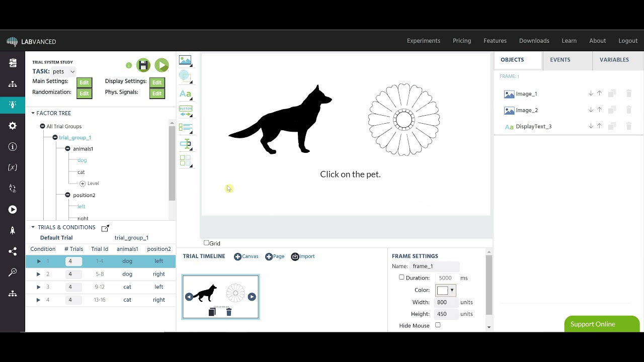This screenshot has height=362, width=644.
Task: Click the play circle icon in left sidebar
Action: tap(13, 210)
